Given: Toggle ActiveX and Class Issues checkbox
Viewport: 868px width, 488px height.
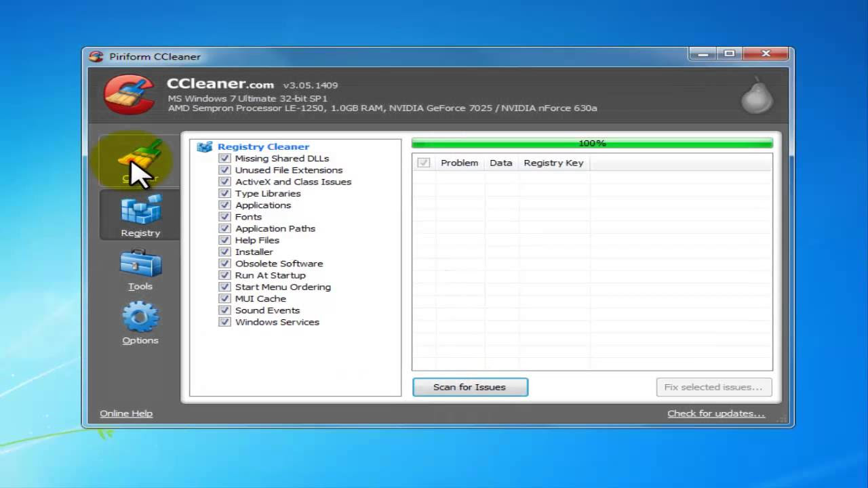Looking at the screenshot, I should click(224, 182).
